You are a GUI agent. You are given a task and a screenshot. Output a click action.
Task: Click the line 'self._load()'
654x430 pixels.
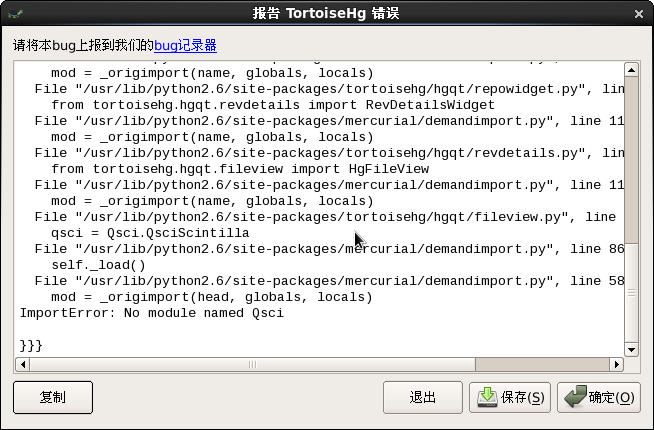pyautogui.click(x=98, y=265)
